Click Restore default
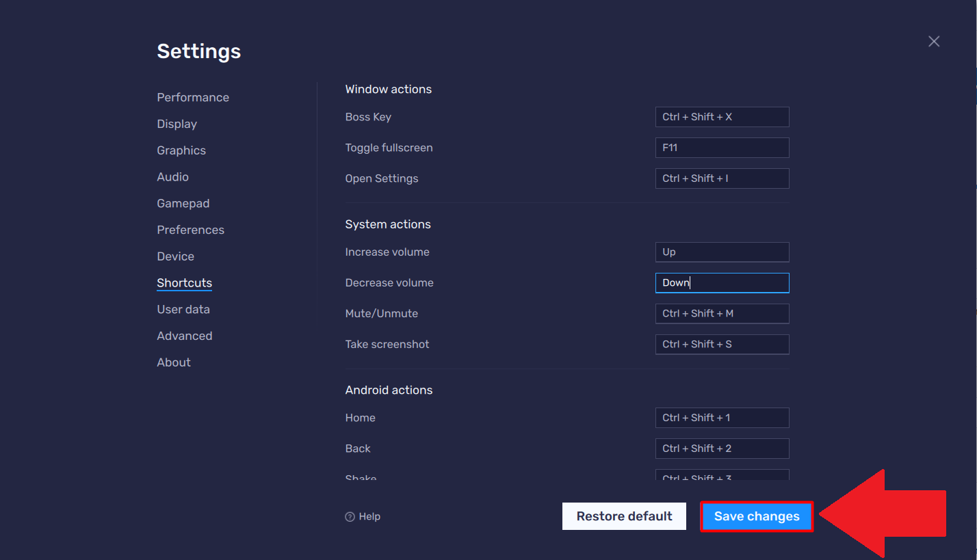This screenshot has height=560, width=977. (x=623, y=516)
